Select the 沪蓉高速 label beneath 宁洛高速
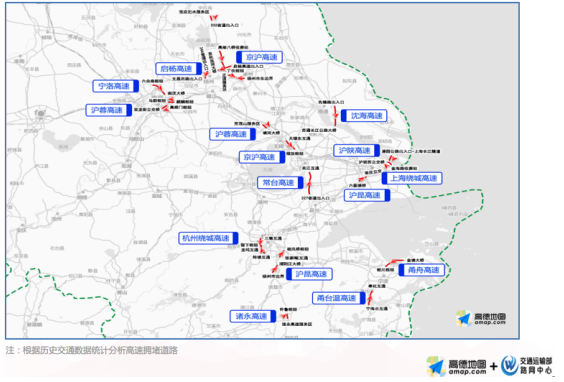 109,110
